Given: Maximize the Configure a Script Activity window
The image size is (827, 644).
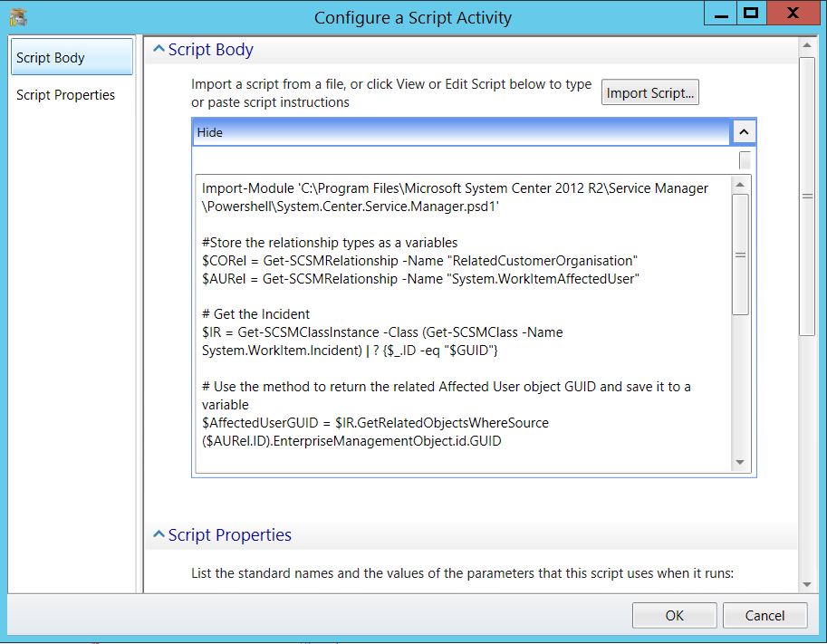Looking at the screenshot, I should 749,14.
